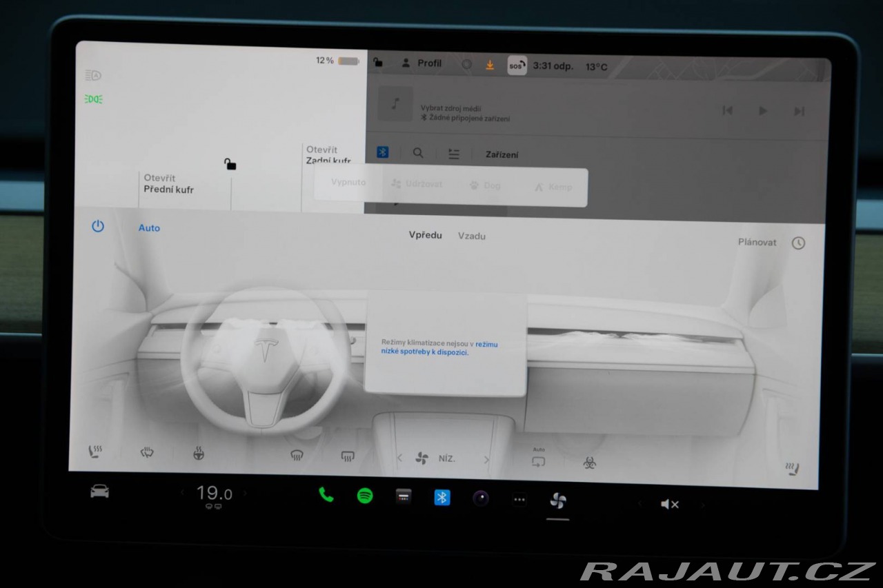Tap the Bluetooth icon in bottom bar

click(442, 498)
